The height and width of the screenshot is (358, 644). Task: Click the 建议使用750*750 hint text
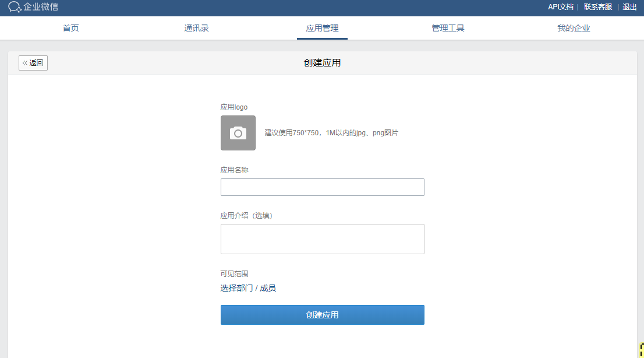(x=331, y=133)
